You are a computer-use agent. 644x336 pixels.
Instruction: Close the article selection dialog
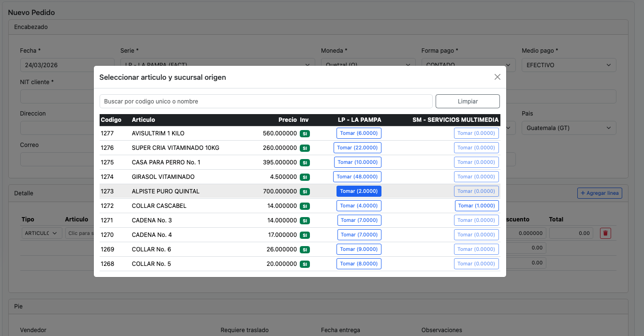(x=497, y=77)
